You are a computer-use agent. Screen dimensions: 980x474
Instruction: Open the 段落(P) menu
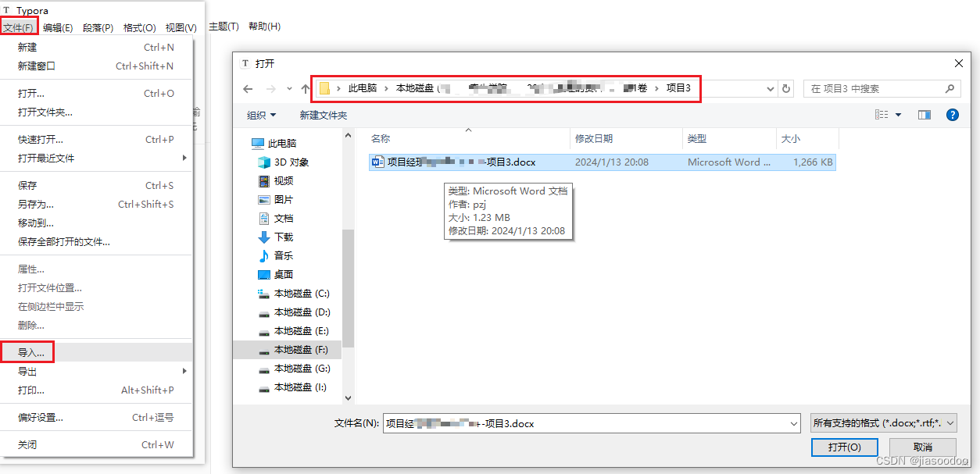pyautogui.click(x=98, y=26)
